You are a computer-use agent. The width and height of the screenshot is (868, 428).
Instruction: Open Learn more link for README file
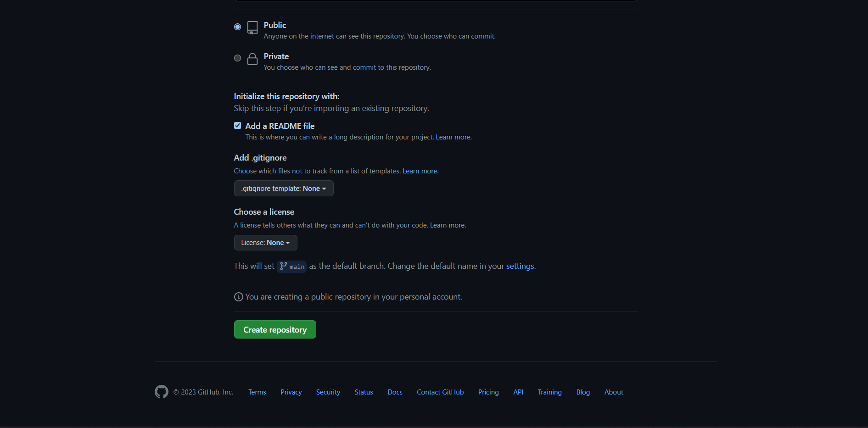(x=454, y=137)
